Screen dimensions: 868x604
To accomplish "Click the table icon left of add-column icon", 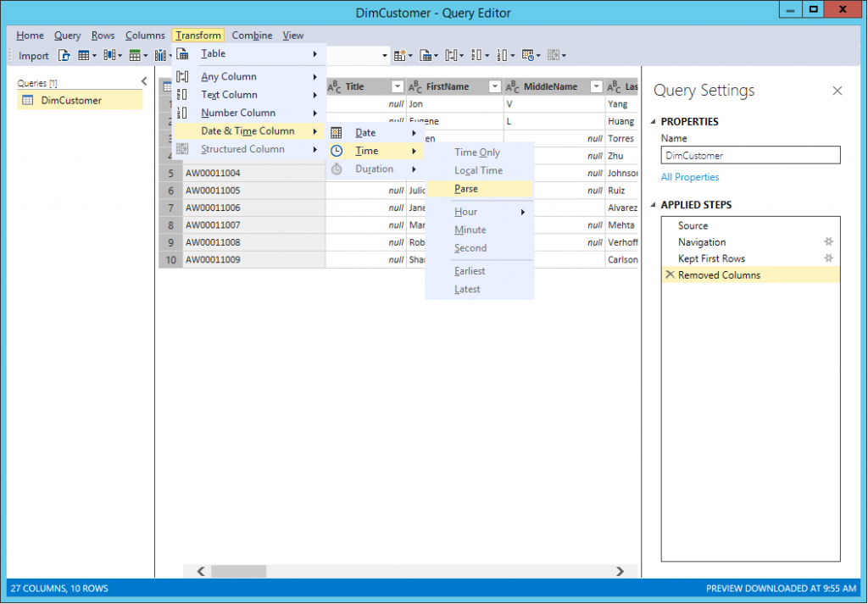I will (x=426, y=55).
